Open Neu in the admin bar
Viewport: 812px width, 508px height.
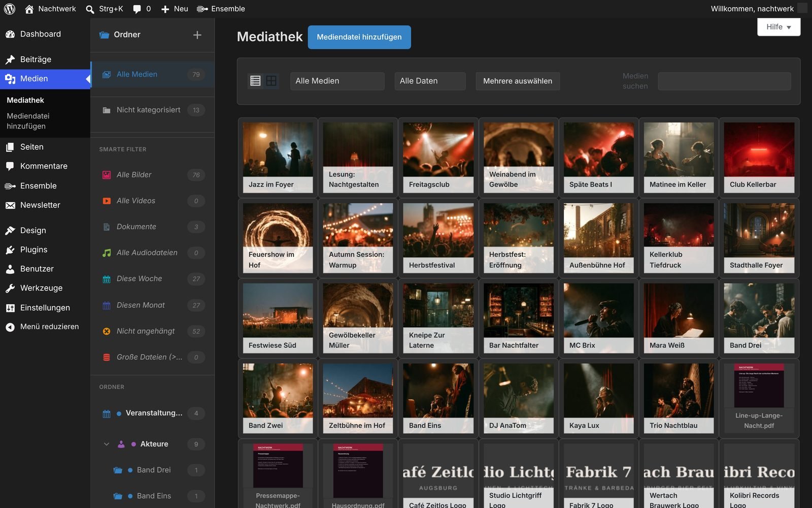[x=175, y=9]
